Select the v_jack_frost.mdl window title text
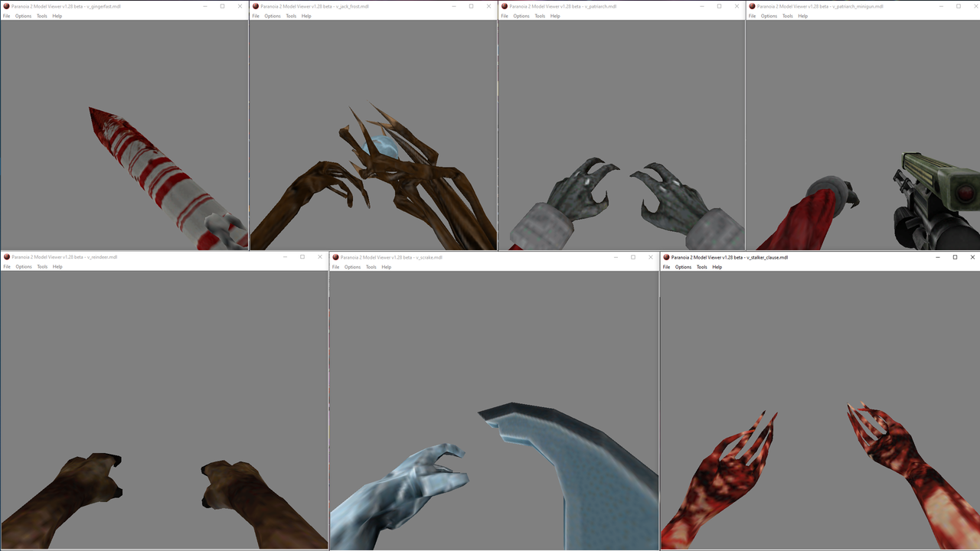 coord(315,6)
